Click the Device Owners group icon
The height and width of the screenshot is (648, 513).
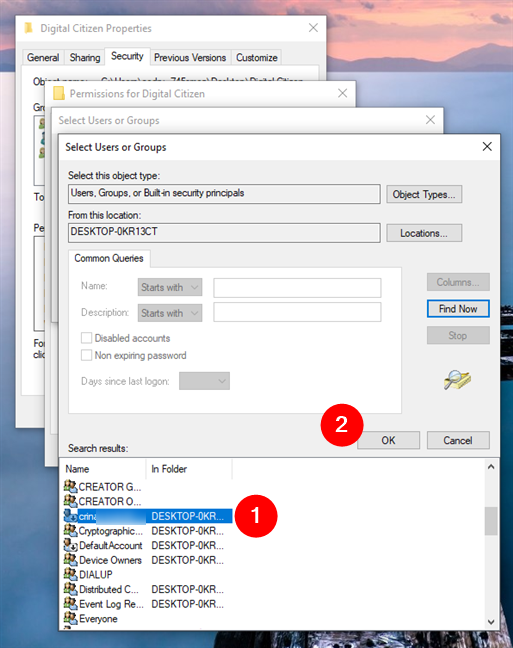click(71, 560)
